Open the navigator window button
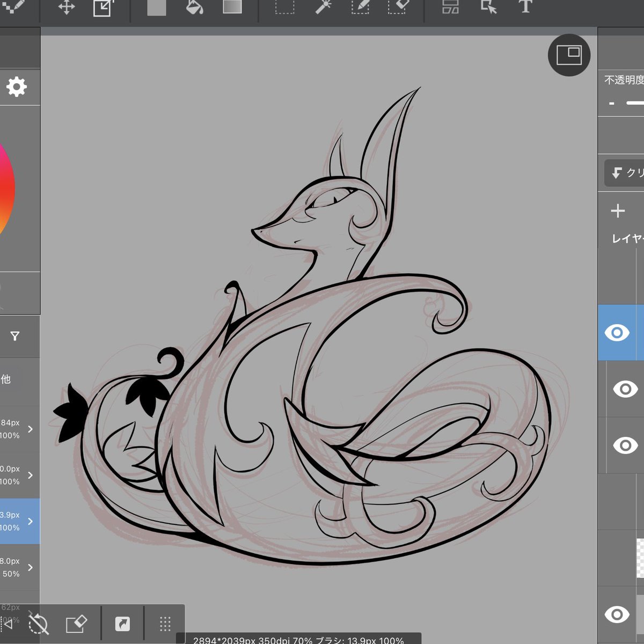 [569, 55]
